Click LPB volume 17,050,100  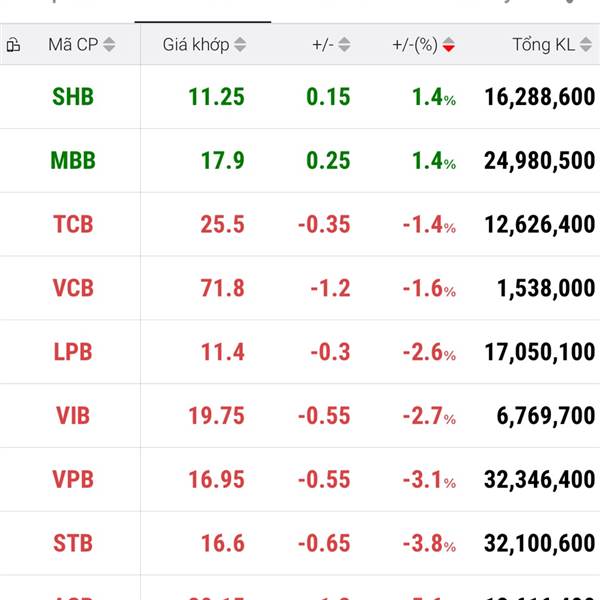coord(540,352)
